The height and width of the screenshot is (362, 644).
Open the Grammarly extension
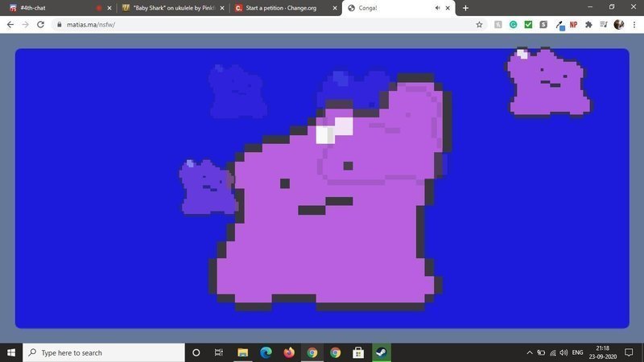(x=513, y=24)
